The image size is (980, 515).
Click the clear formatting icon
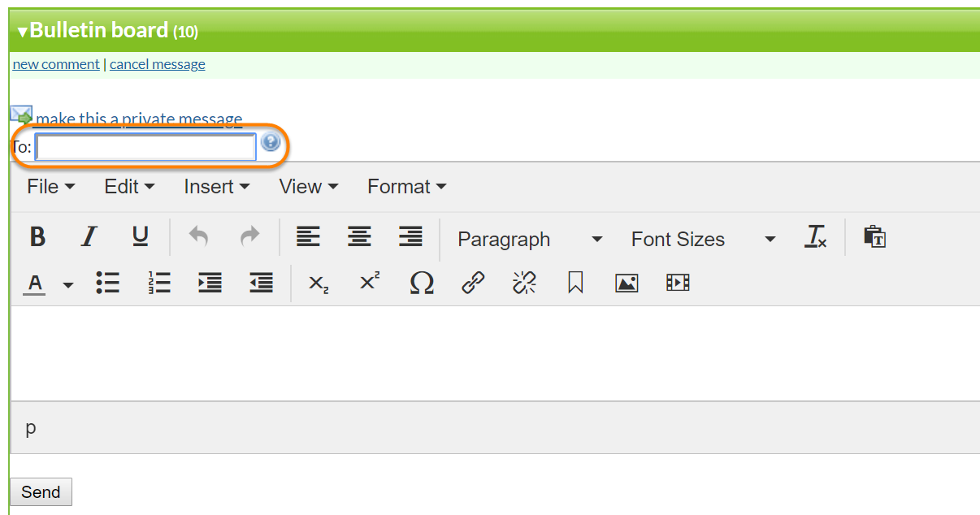point(815,237)
